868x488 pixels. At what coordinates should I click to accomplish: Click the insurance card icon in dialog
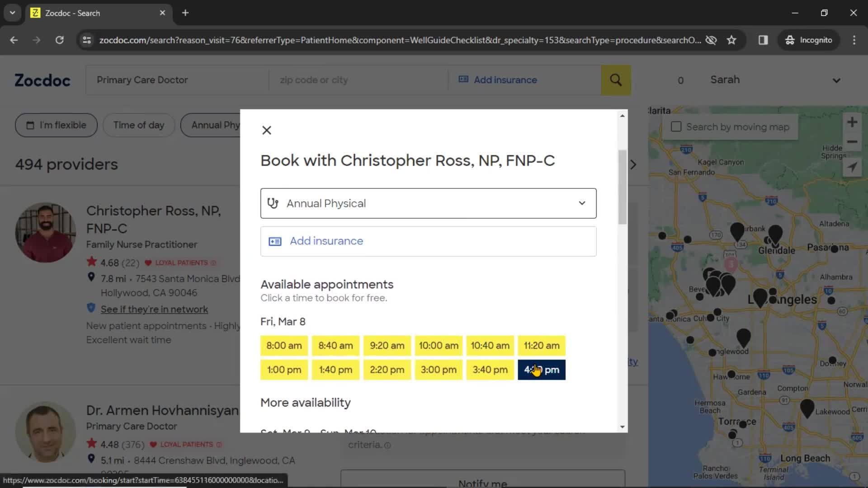[x=275, y=241]
